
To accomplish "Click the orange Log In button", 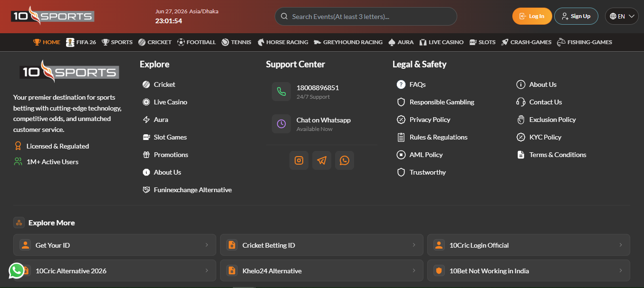I will pyautogui.click(x=532, y=16).
